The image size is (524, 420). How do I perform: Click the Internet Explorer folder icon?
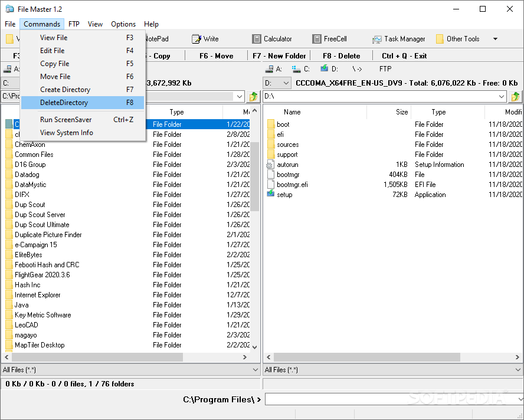9,295
